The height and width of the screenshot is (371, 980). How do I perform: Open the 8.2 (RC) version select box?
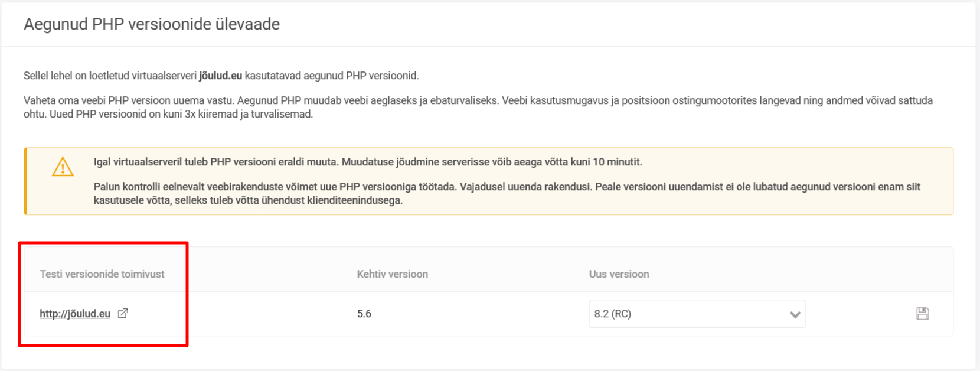click(691, 314)
